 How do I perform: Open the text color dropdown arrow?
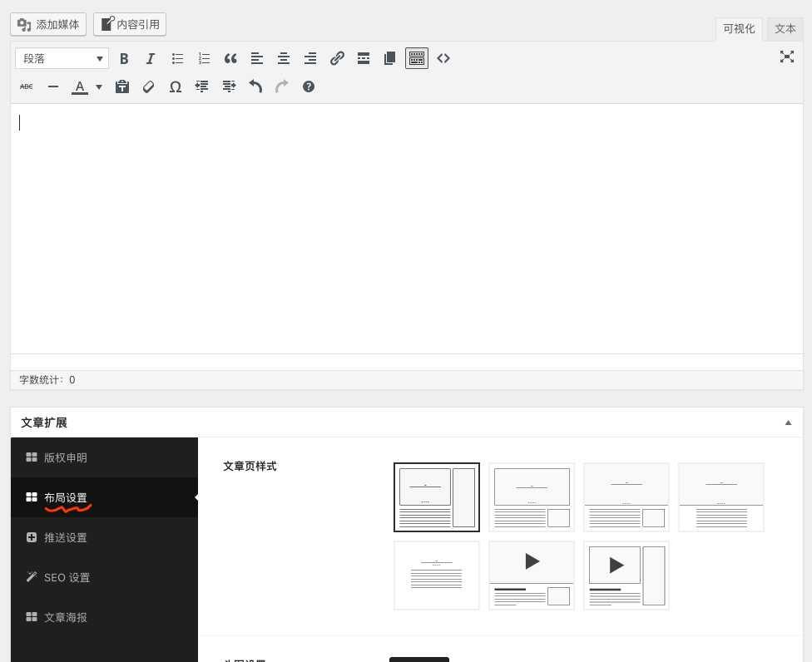(x=98, y=87)
